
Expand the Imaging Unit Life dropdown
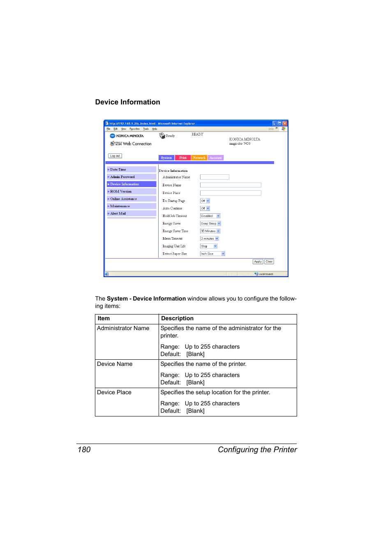[x=209, y=246]
